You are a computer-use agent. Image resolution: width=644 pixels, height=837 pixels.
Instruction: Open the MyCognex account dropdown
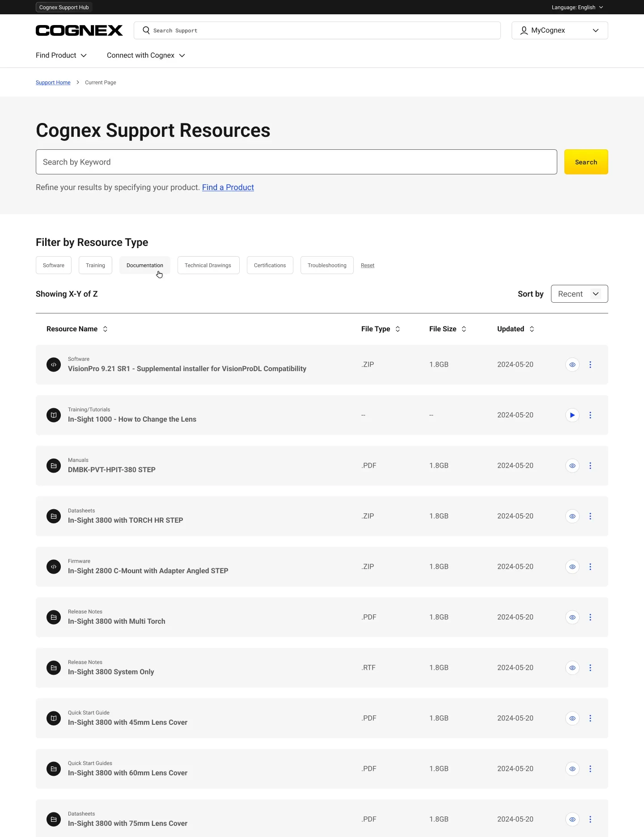pyautogui.click(x=559, y=30)
